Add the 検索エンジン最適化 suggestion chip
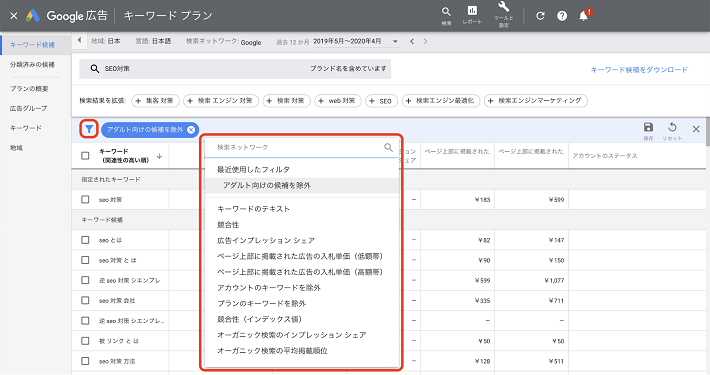Image resolution: width=710 pixels, height=375 pixels. pos(440,101)
